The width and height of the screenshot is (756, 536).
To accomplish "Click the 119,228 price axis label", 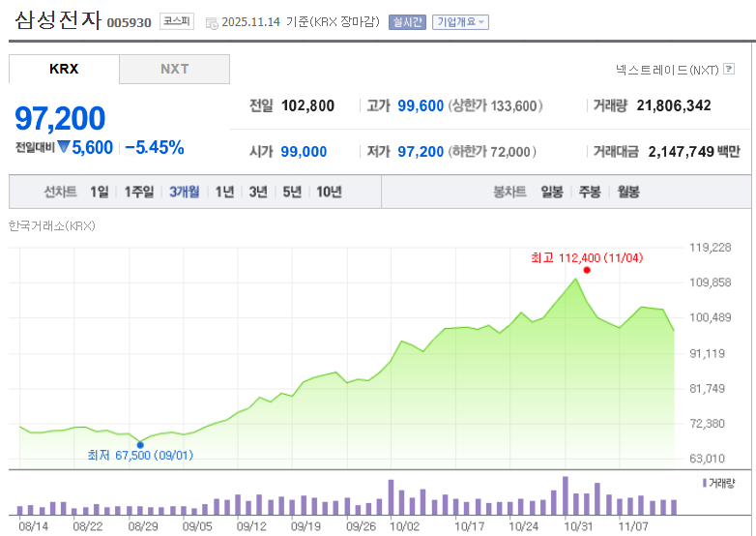I will (x=711, y=248).
